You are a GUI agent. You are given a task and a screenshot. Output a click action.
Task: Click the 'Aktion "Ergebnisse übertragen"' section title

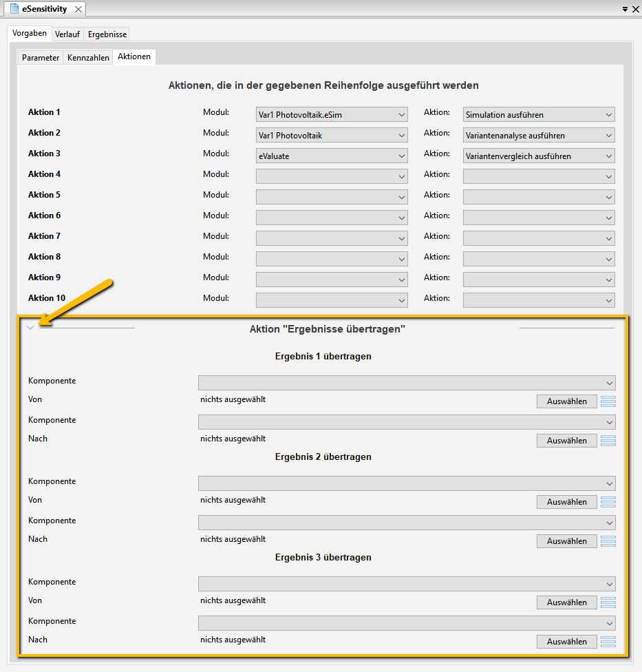[x=328, y=329]
